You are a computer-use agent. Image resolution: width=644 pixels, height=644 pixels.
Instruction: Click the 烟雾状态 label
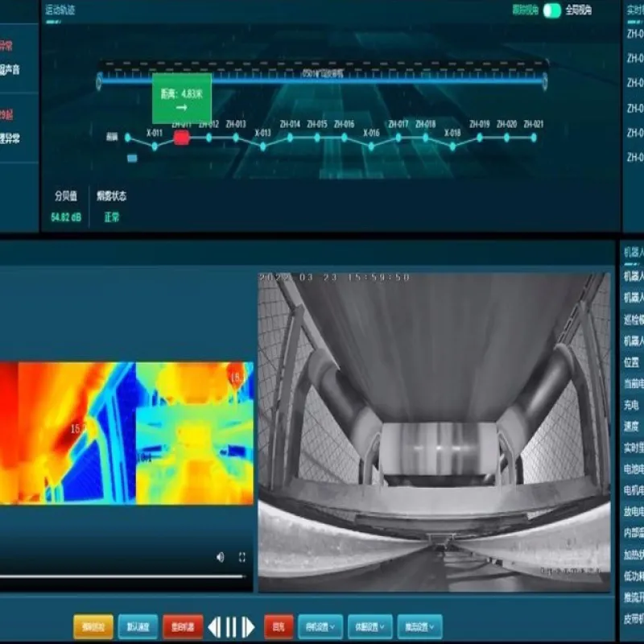point(112,196)
